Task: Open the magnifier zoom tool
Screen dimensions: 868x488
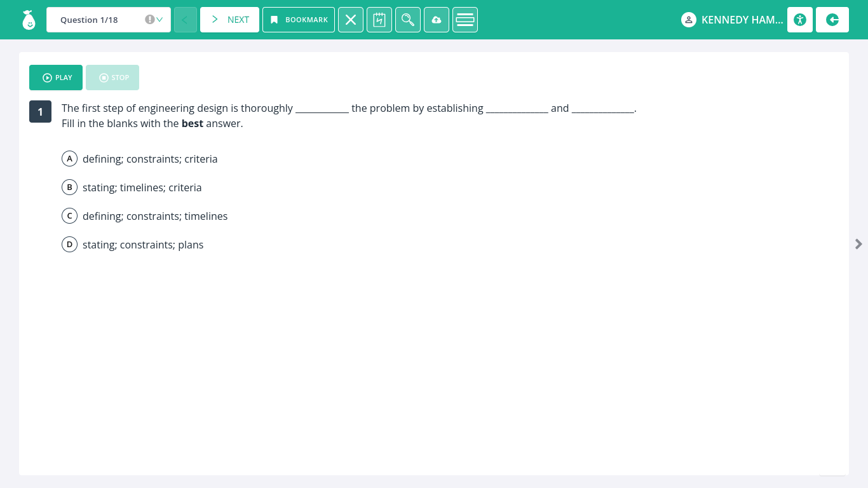Action: click(x=408, y=20)
